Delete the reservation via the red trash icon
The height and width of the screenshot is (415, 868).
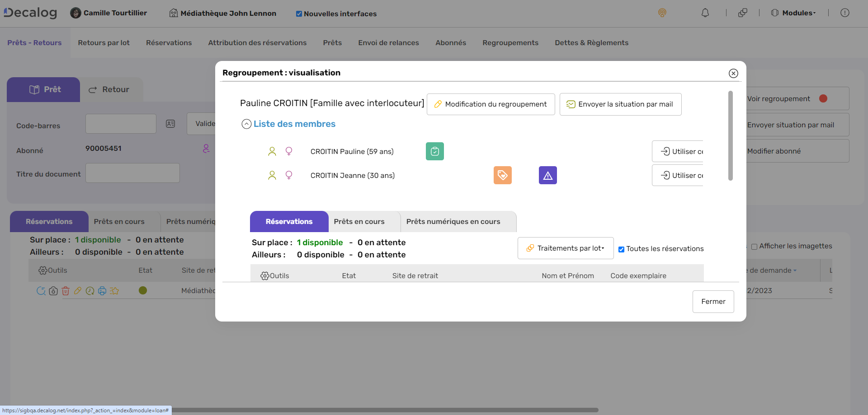click(x=66, y=291)
